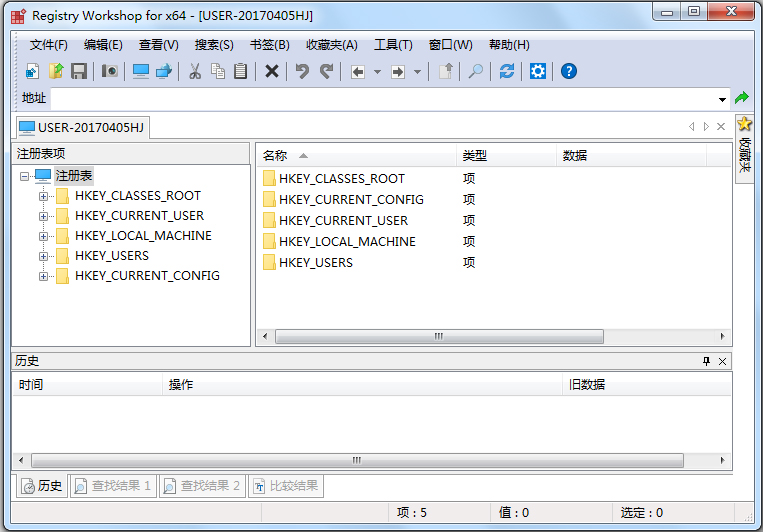Expand the HKEY_CLASSES_ROOT tree node
The image size is (763, 532).
click(43, 196)
